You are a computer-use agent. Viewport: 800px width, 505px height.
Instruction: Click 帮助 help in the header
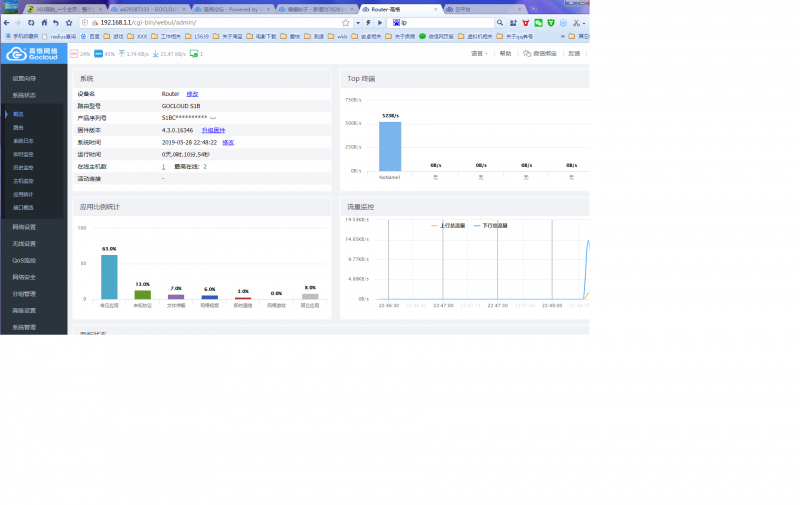(x=505, y=54)
